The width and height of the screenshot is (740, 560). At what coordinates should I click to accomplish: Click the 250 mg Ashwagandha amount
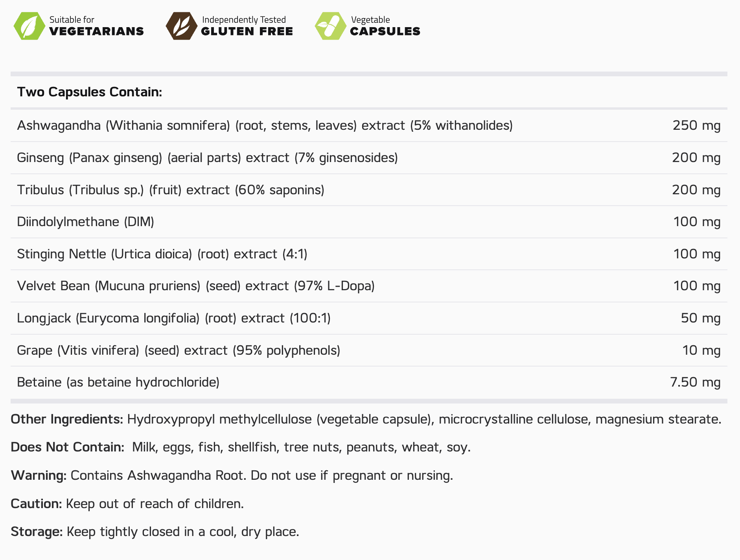[696, 125]
